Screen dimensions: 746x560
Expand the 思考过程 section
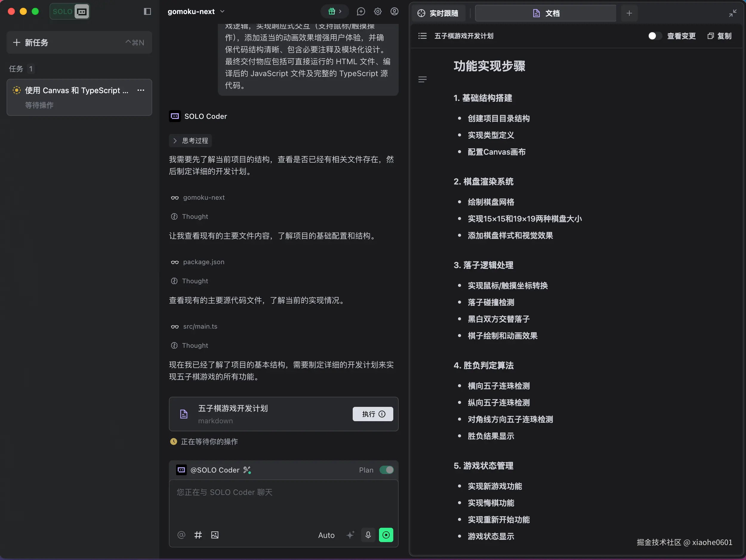click(x=191, y=141)
